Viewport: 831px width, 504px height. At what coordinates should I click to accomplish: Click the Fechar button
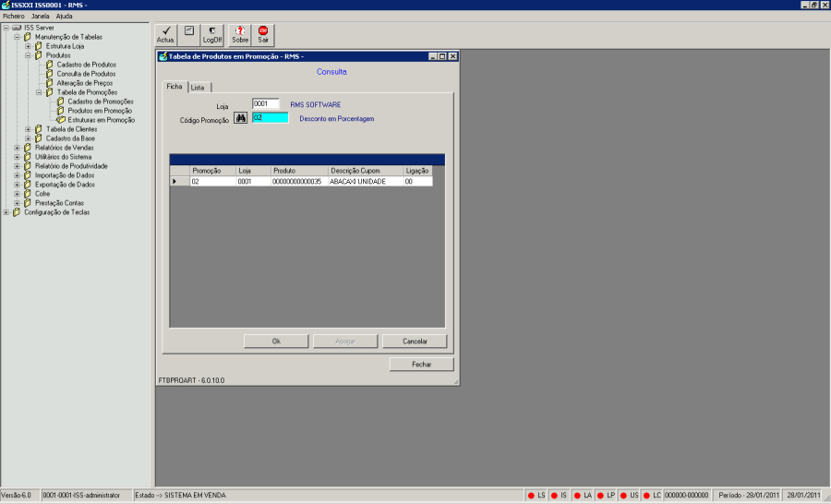click(422, 365)
